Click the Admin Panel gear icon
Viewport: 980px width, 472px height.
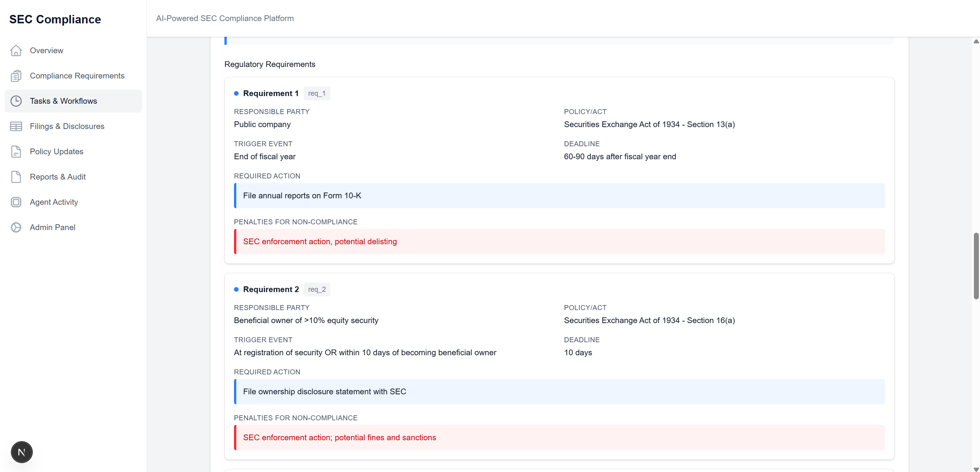pyautogui.click(x=16, y=227)
